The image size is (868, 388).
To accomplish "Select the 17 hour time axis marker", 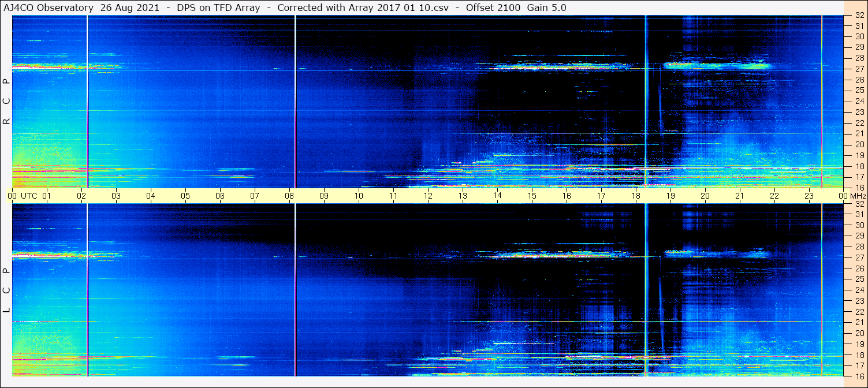I will (x=601, y=196).
